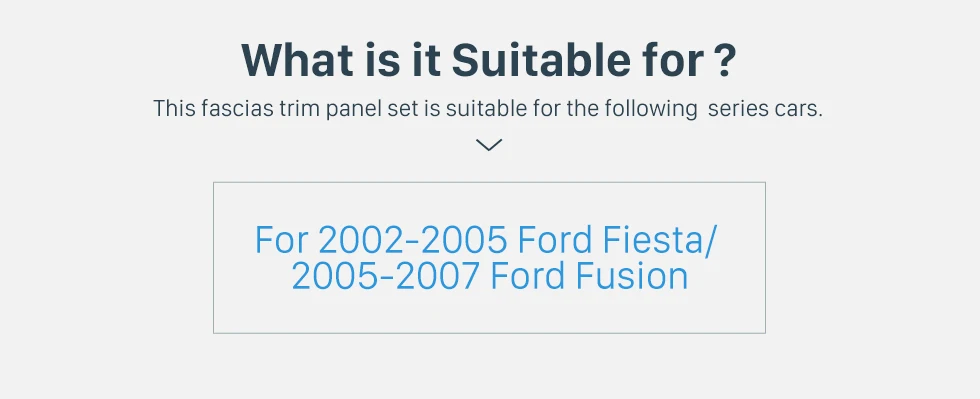980x399 pixels.
Task: Click the question mark in the heading
Action: click(x=724, y=60)
